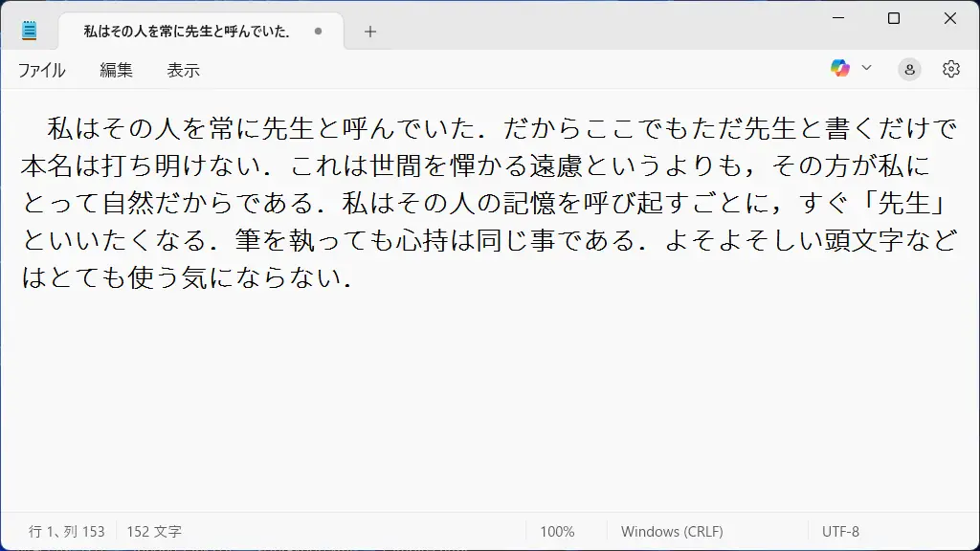
Task: Click the Notepad app icon in the titlebar
Action: (x=30, y=29)
